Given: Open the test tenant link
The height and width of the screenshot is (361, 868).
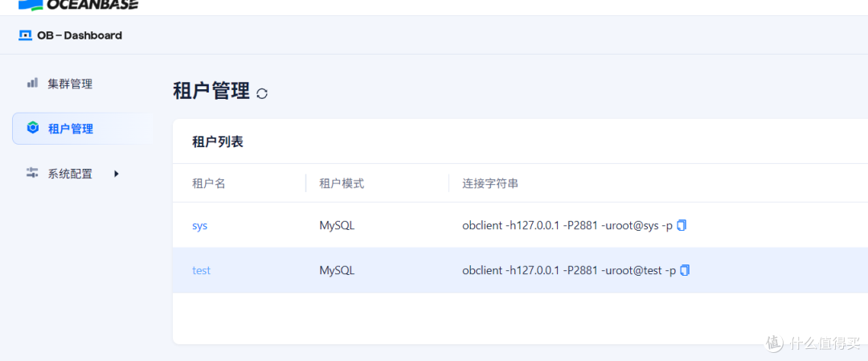Looking at the screenshot, I should click(202, 271).
